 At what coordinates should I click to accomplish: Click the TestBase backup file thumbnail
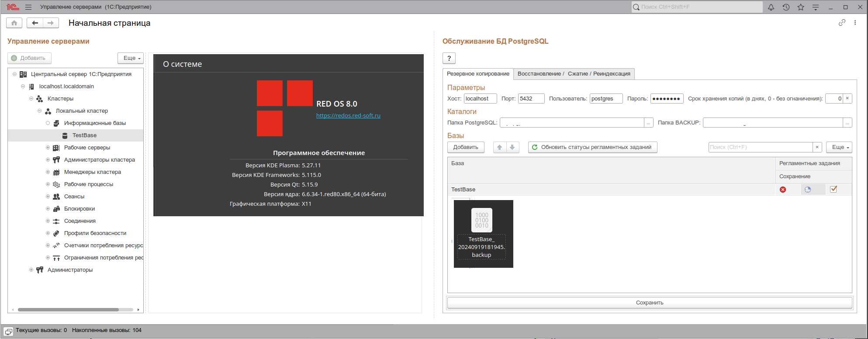(x=483, y=234)
